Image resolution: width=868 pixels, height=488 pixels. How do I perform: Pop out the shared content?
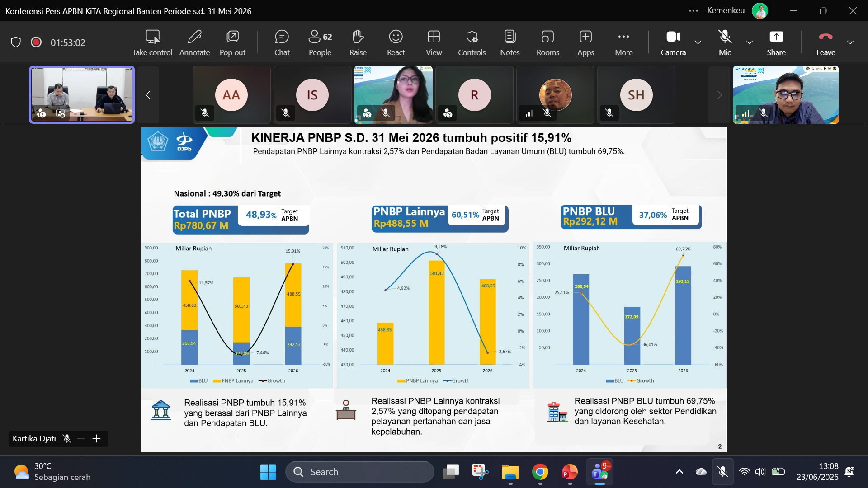[x=232, y=43]
